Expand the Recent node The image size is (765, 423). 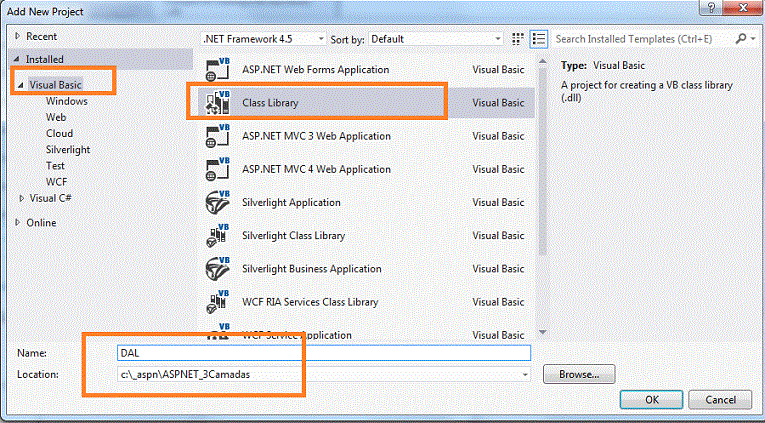(18, 36)
